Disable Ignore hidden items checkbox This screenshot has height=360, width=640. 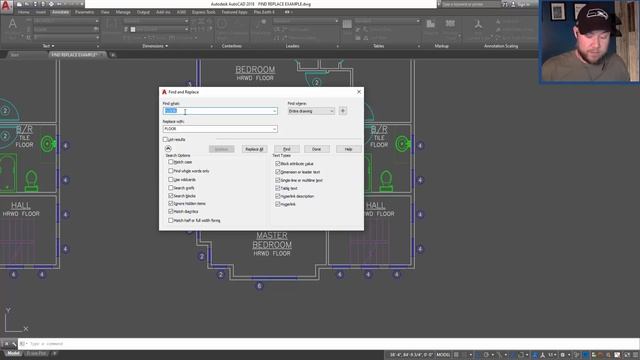click(x=171, y=203)
